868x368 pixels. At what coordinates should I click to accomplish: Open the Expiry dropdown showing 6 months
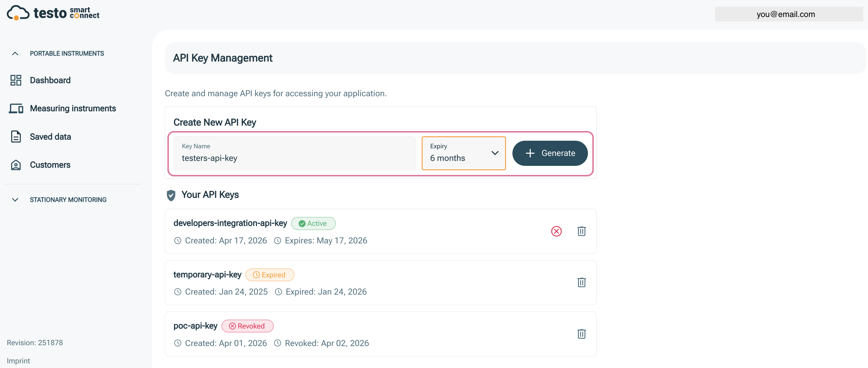(463, 153)
